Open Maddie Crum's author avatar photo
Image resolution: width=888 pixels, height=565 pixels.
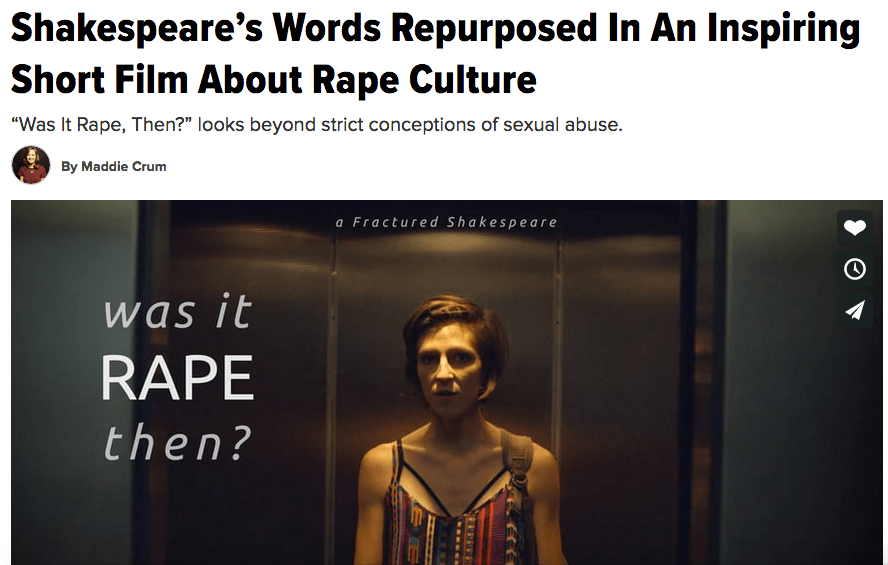(31, 165)
